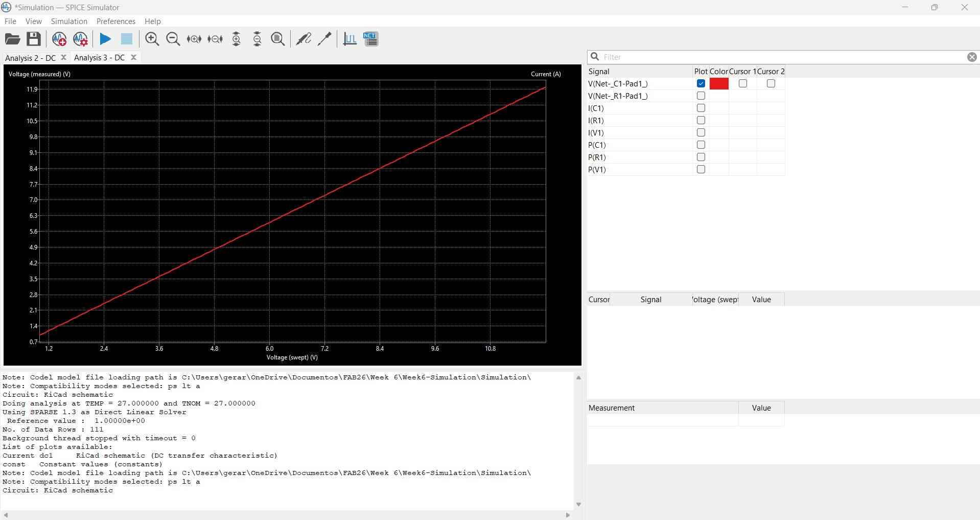Run the simulation with the play icon
980x520 pixels.
pos(105,39)
